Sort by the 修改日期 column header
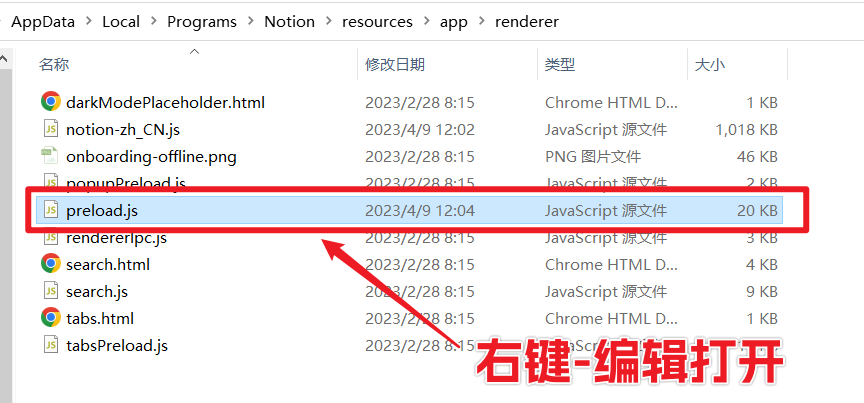 coord(395,65)
